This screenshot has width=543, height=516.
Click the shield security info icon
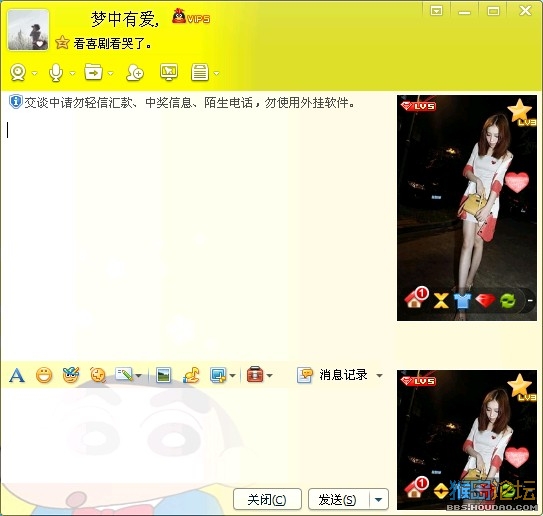(16, 102)
